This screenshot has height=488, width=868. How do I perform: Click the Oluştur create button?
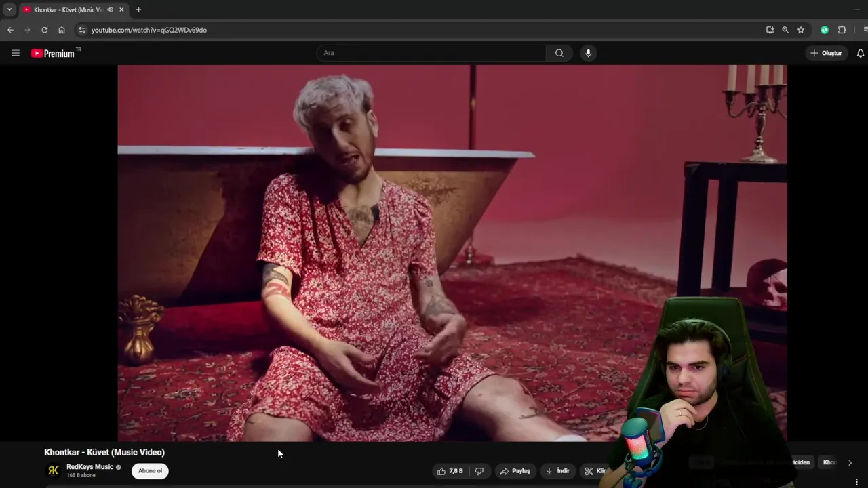point(827,53)
